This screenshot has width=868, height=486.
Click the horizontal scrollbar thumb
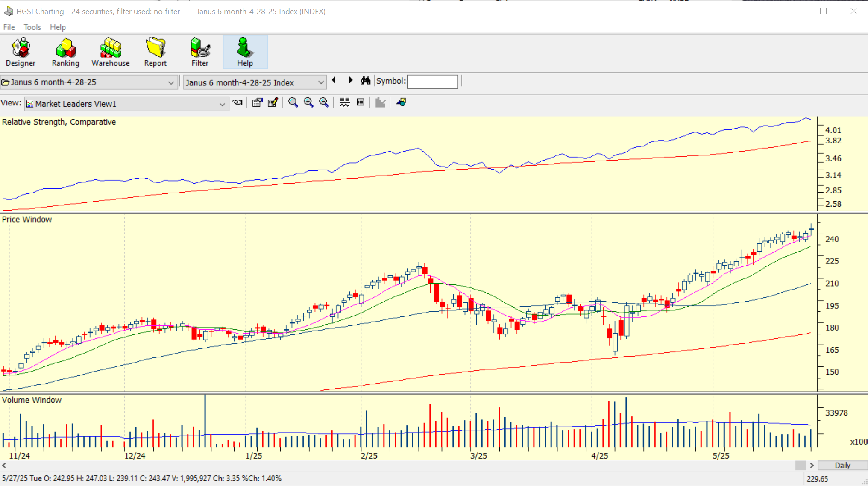click(x=801, y=466)
